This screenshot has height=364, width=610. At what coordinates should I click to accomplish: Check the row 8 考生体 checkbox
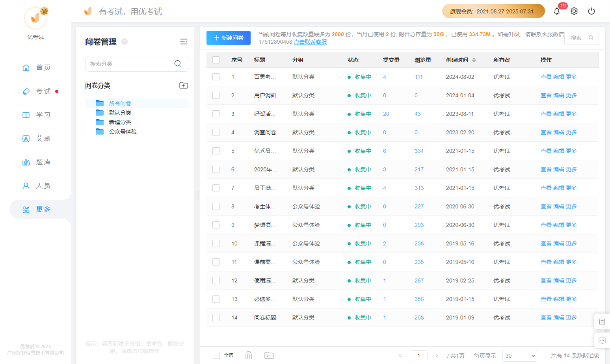pyautogui.click(x=216, y=206)
